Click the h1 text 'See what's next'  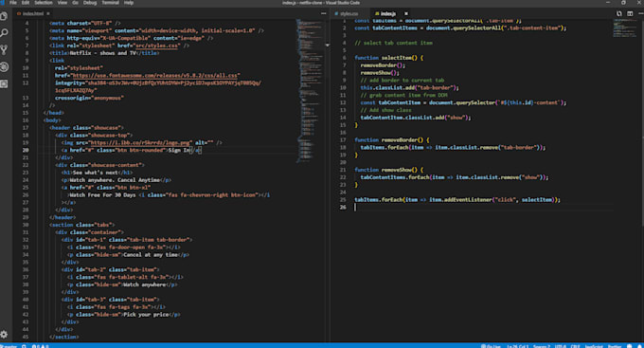95,173
